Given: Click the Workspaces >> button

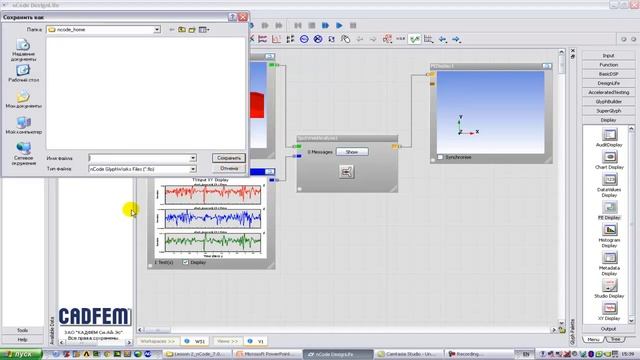Looking at the screenshot, I should coord(157,341).
